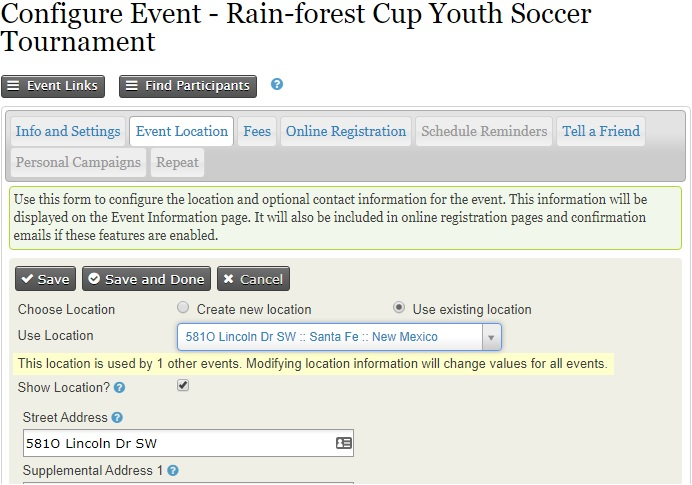Click into the Street Address text field
Image resolution: width=692 pixels, height=485 pixels.
175,443
